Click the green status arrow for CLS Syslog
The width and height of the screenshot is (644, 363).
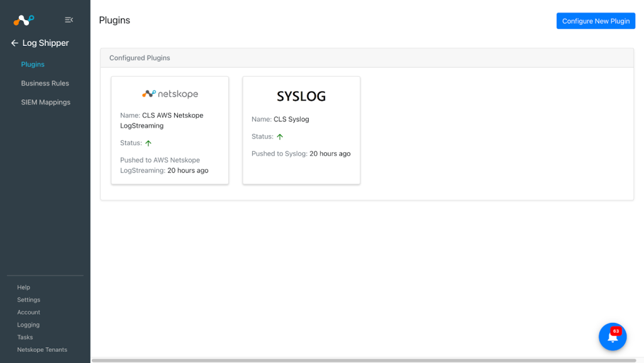(x=280, y=137)
